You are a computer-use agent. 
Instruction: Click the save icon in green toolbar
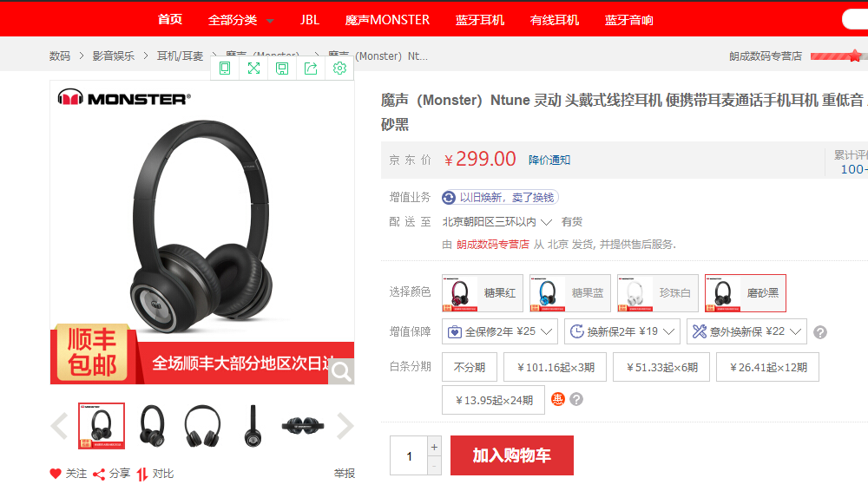click(282, 68)
